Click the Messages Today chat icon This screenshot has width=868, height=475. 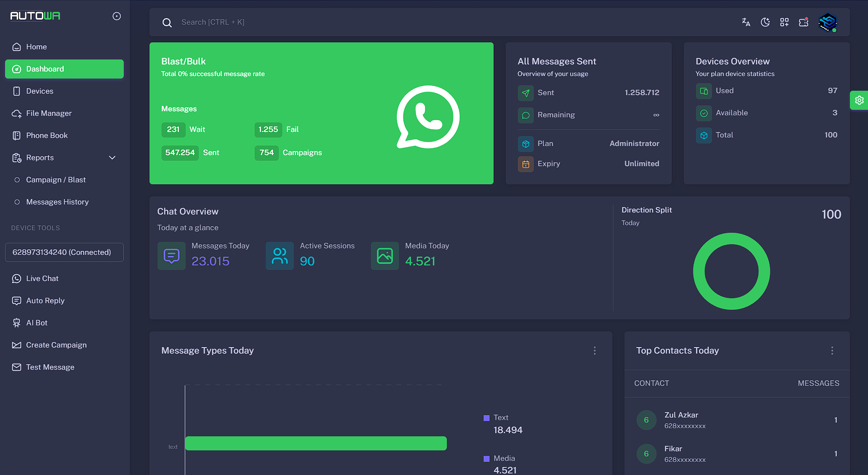coord(172,256)
